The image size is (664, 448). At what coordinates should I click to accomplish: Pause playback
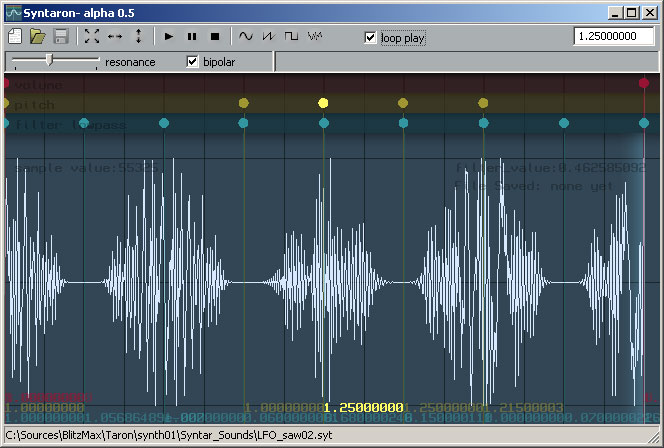point(192,37)
